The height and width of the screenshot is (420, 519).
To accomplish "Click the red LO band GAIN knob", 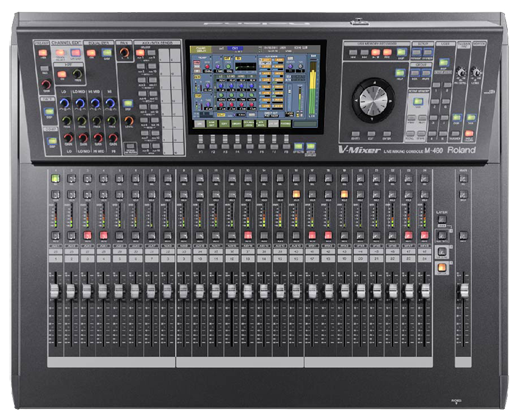I will [68, 138].
